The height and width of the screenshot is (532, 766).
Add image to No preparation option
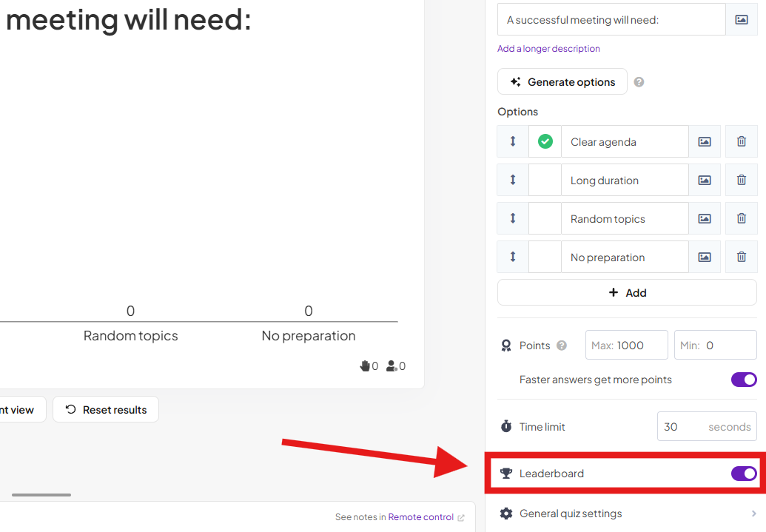[x=704, y=257]
